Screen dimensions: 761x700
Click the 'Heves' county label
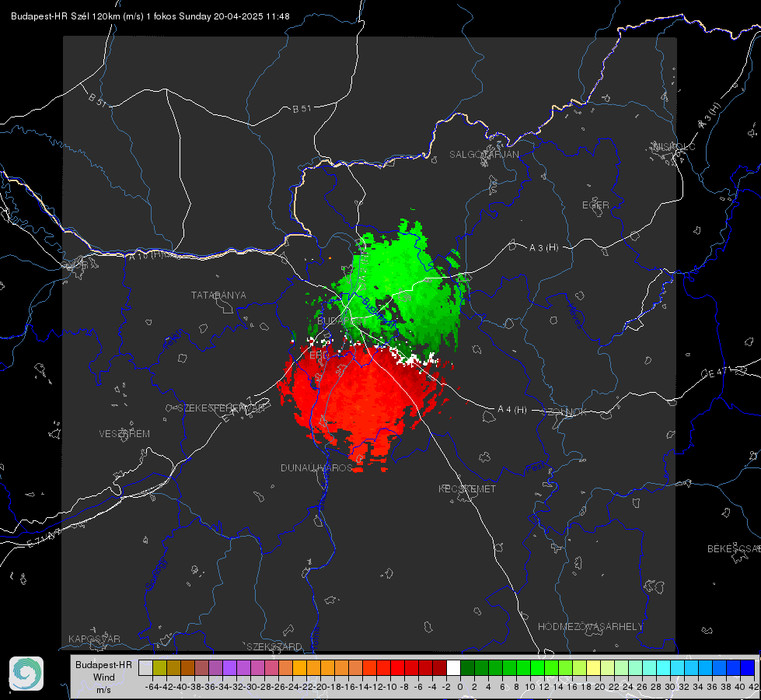click(x=574, y=316)
